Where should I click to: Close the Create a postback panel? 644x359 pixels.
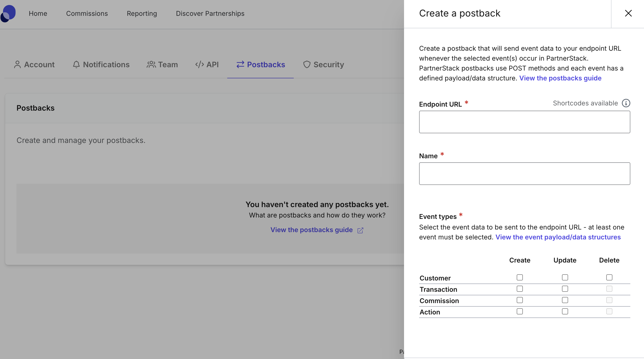coord(628,13)
